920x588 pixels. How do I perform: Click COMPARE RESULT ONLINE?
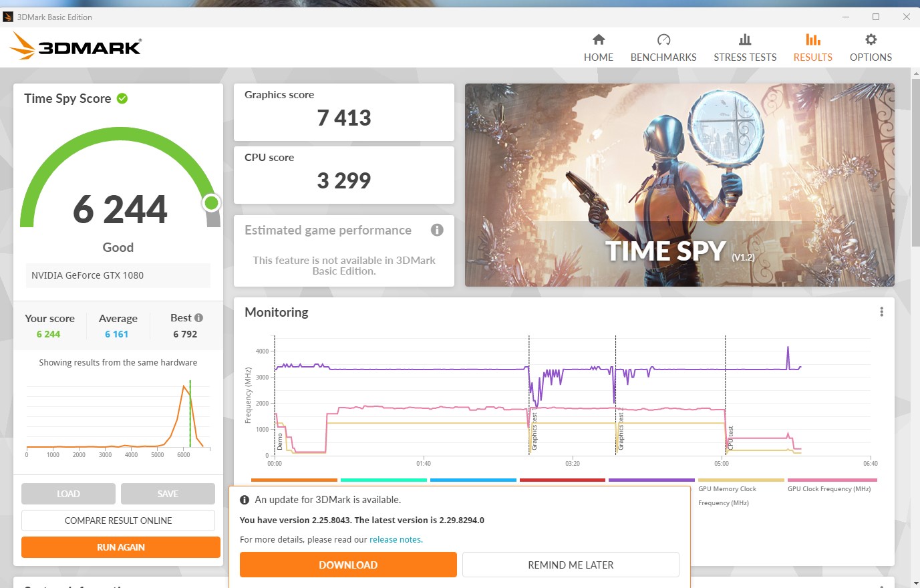tap(118, 521)
